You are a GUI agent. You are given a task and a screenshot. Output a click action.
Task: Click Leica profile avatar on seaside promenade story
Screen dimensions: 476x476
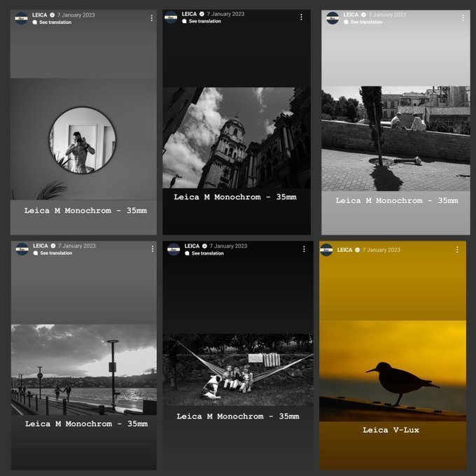[x=22, y=249]
